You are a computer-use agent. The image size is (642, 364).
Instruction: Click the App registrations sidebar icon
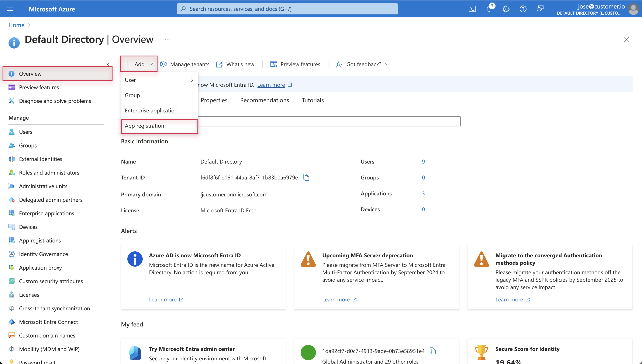pyautogui.click(x=11, y=240)
